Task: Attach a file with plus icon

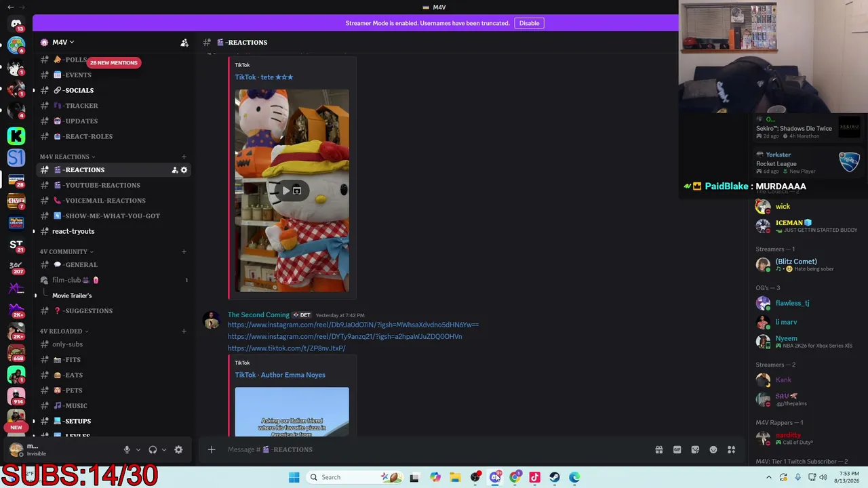Action: click(212, 449)
